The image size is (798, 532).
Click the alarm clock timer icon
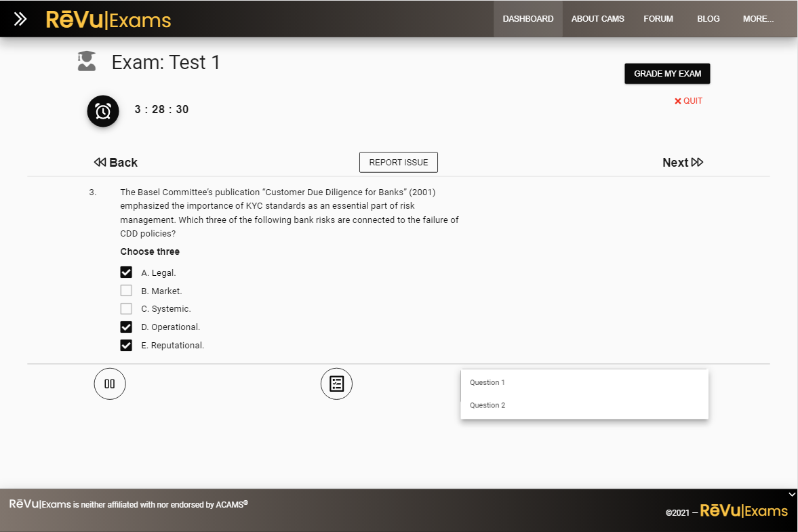coord(103,110)
